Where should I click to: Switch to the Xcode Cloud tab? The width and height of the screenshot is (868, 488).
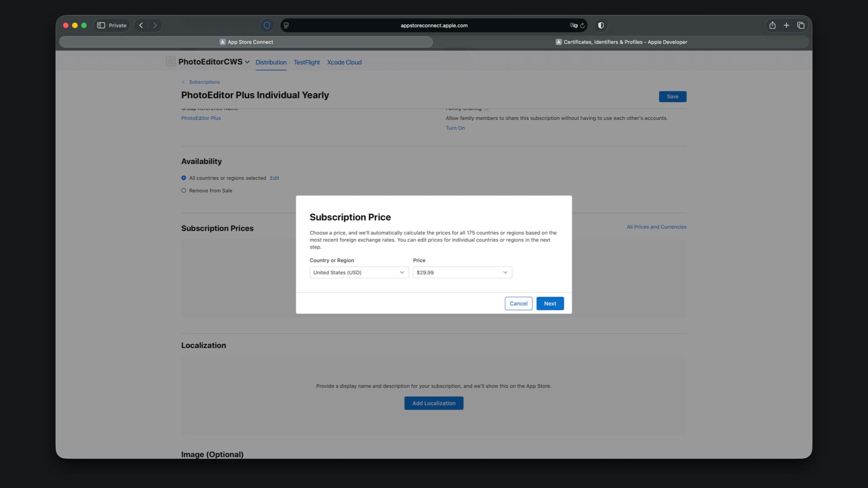click(344, 62)
